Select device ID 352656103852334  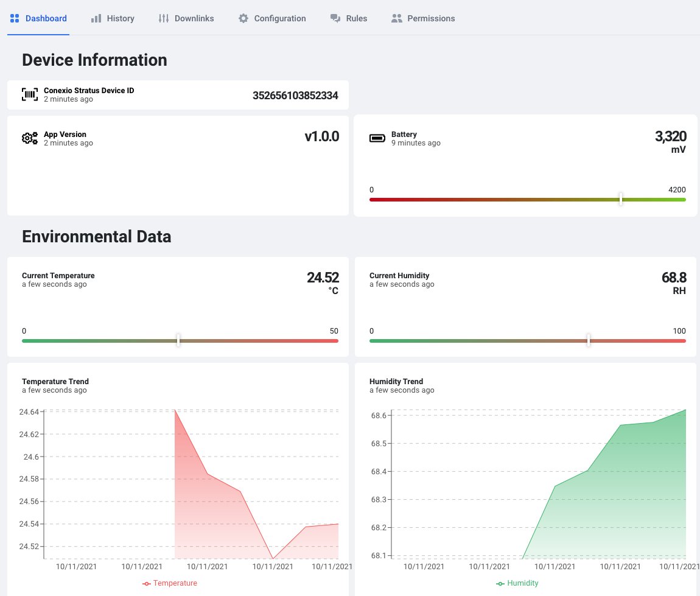coord(295,96)
